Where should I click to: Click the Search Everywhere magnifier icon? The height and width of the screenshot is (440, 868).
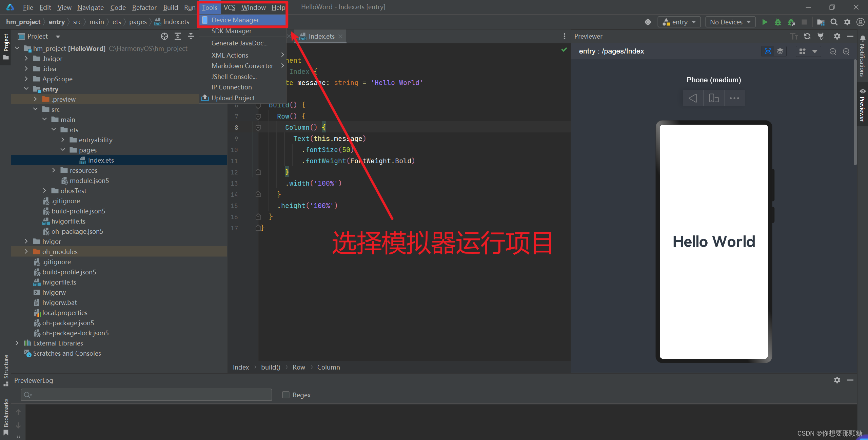834,22
